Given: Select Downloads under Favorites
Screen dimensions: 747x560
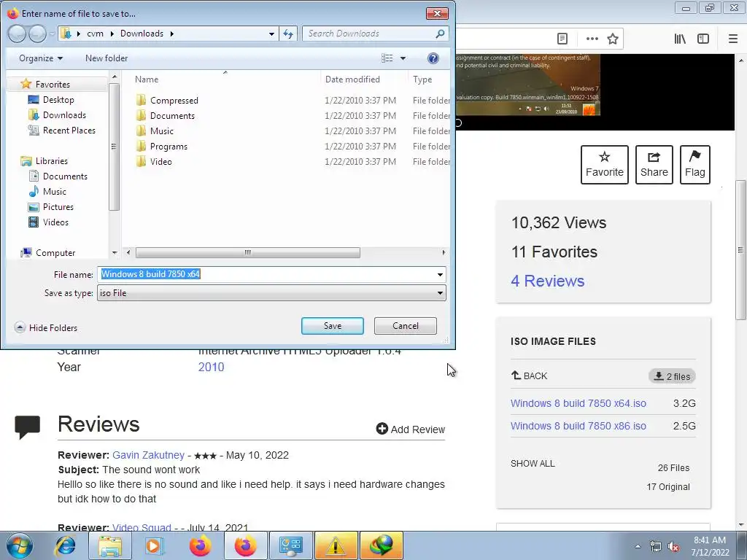Looking at the screenshot, I should [x=64, y=114].
